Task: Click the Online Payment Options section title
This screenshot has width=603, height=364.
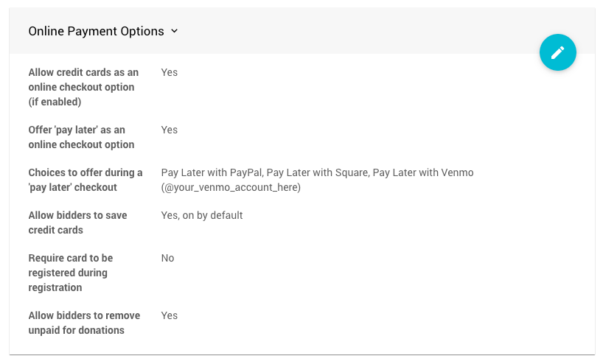Action: pyautogui.click(x=96, y=31)
